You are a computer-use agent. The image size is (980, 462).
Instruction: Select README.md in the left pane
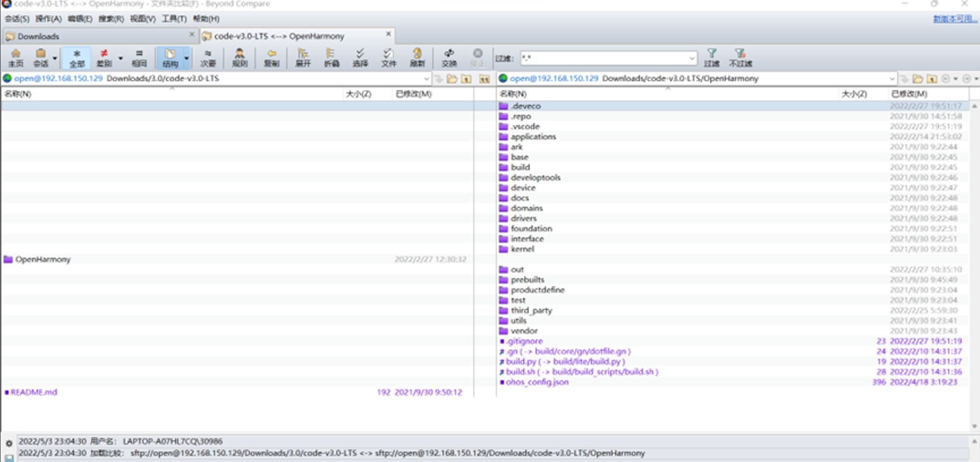click(34, 392)
